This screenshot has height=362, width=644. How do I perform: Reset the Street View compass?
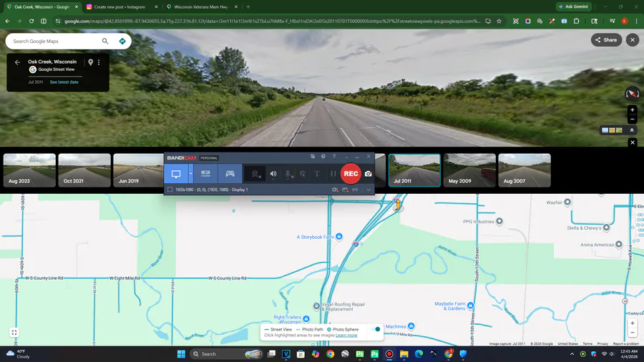[x=632, y=94]
